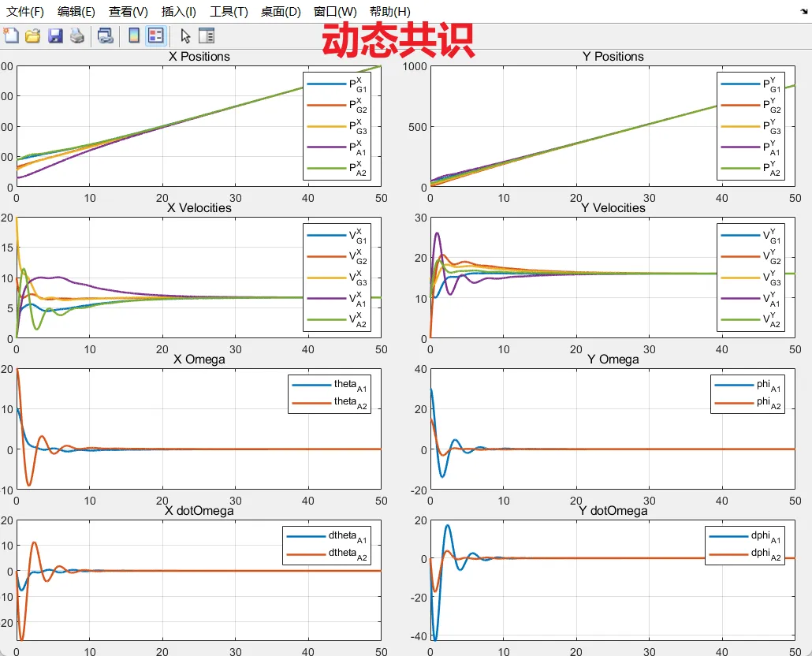Select the X dotOmega plot title
Viewport: 812px width, 656px height.
pos(199,510)
